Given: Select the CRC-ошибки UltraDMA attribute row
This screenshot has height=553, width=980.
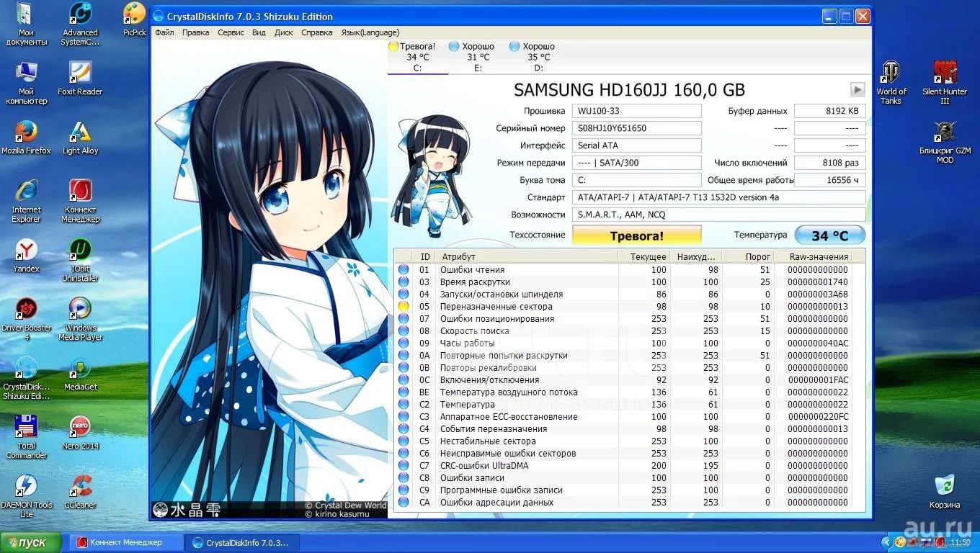Looking at the screenshot, I should 623,466.
